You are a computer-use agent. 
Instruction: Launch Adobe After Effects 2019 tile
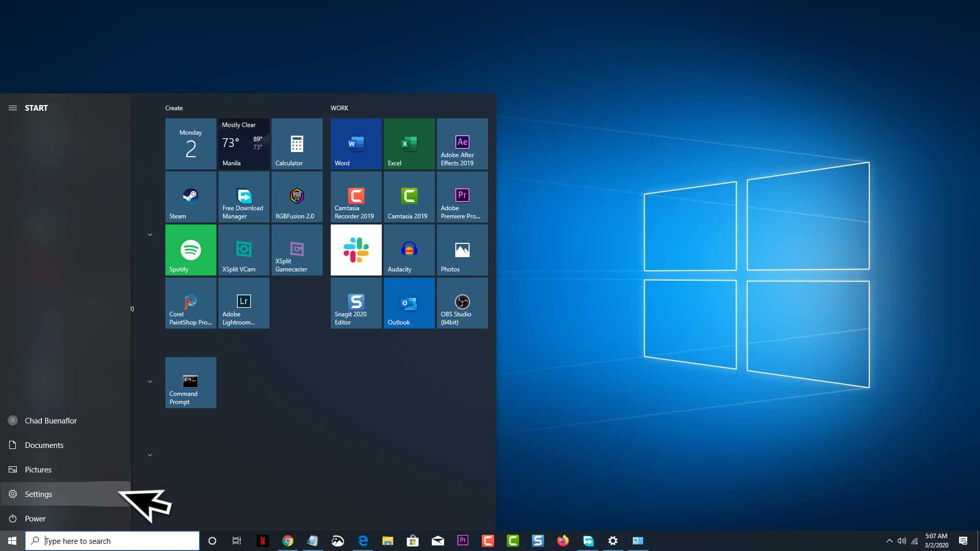coord(462,144)
